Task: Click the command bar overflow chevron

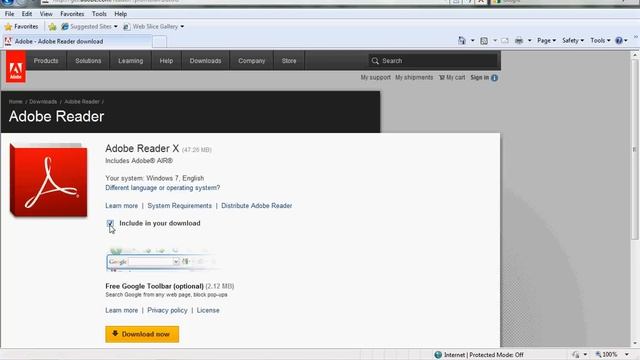Action: tap(636, 37)
